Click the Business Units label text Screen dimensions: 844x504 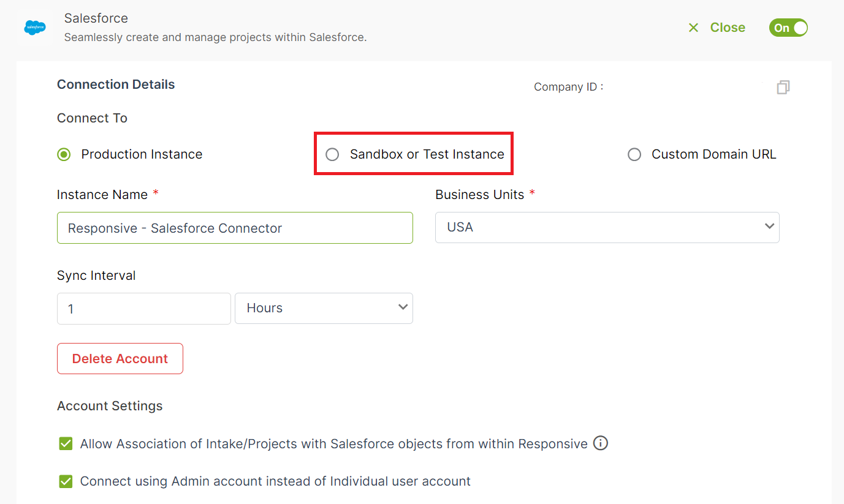coord(480,195)
